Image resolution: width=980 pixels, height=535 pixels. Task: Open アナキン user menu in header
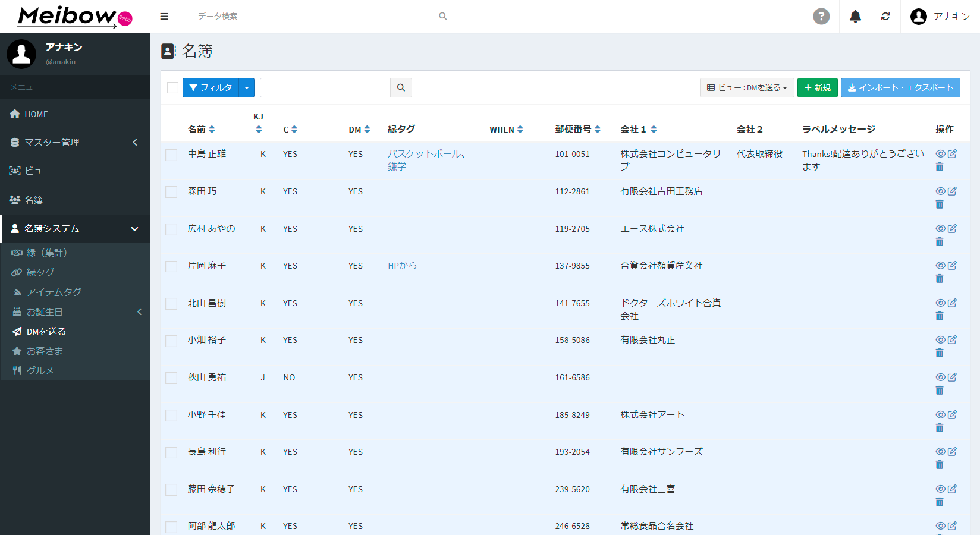[x=940, y=17]
